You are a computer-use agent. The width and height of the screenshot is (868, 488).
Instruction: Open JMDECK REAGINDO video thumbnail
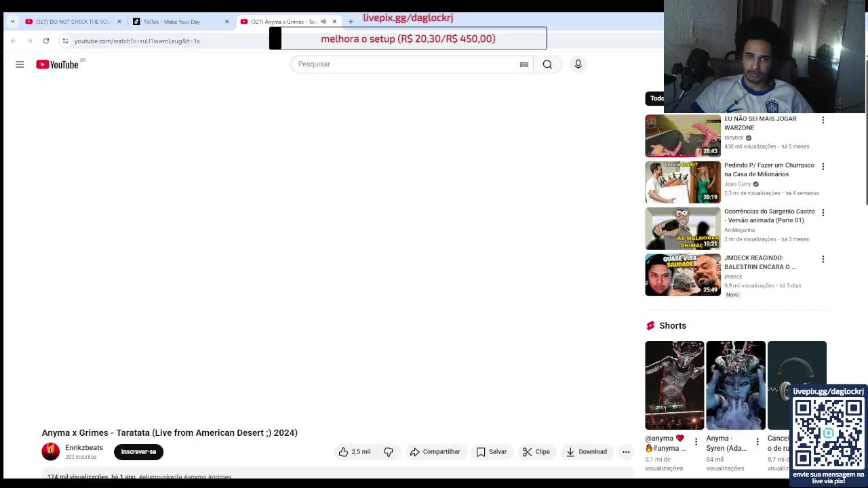(x=683, y=275)
